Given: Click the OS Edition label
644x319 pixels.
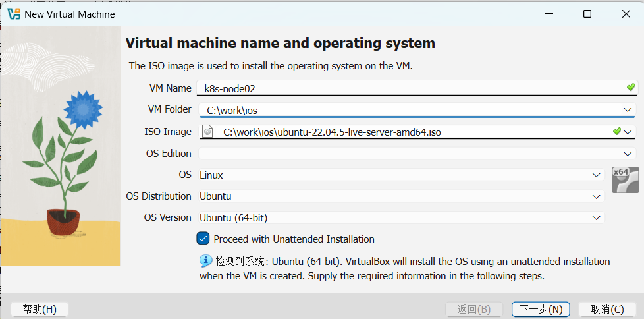Looking at the screenshot, I should pos(169,154).
